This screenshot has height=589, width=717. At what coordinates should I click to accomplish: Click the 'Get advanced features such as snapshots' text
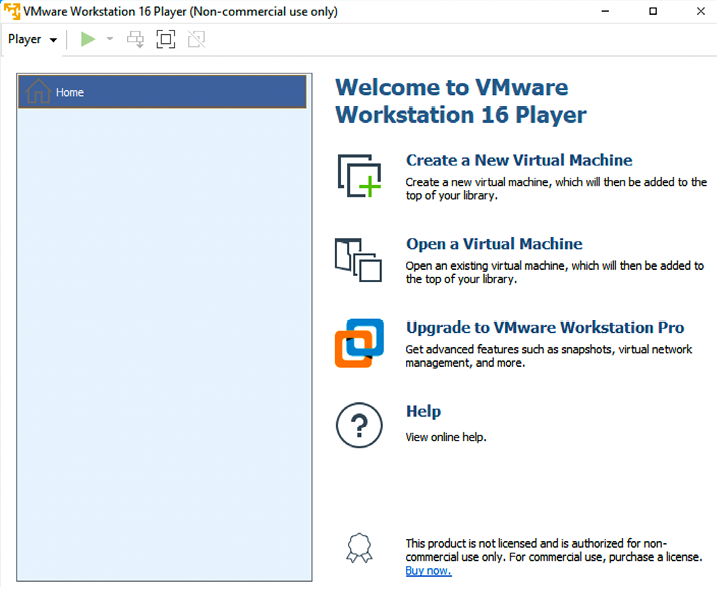(x=549, y=356)
